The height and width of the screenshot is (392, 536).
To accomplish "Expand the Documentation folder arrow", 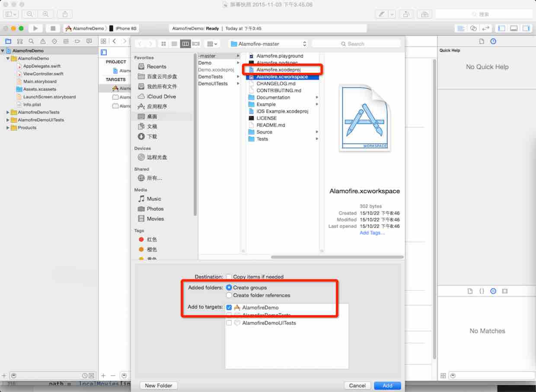I will point(317,98).
